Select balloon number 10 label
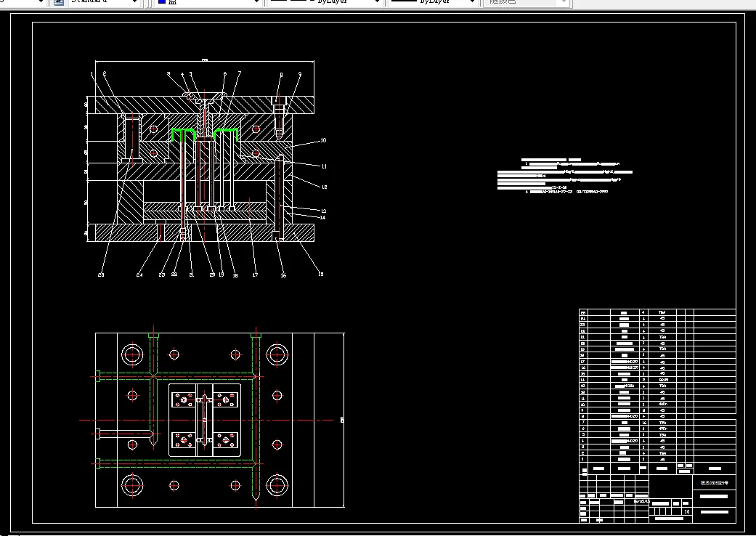 tap(323, 140)
